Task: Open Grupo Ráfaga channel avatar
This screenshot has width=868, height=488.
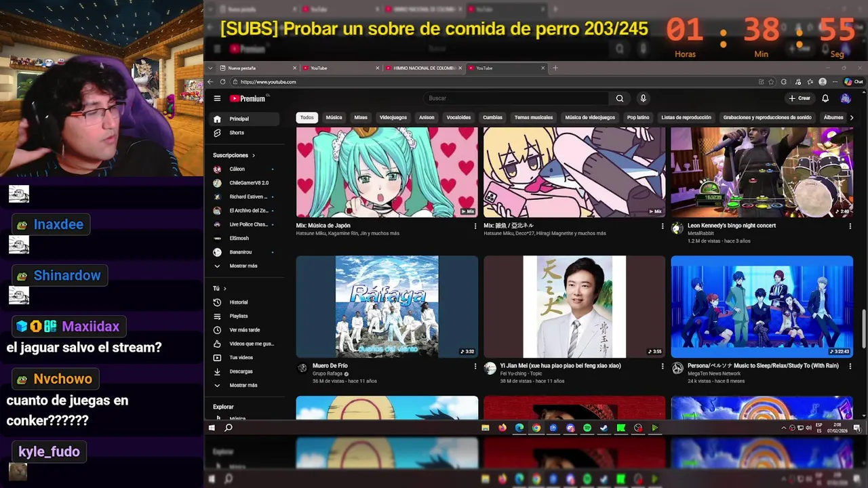Action: click(x=302, y=369)
